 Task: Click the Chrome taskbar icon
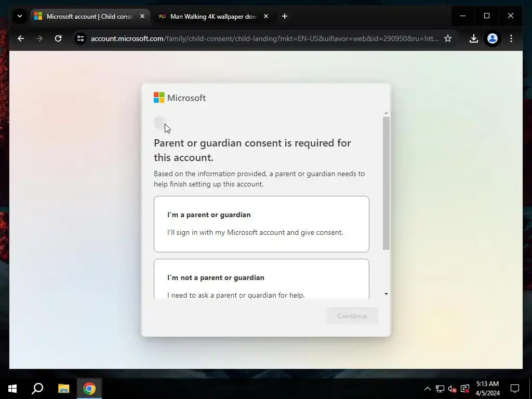89,389
